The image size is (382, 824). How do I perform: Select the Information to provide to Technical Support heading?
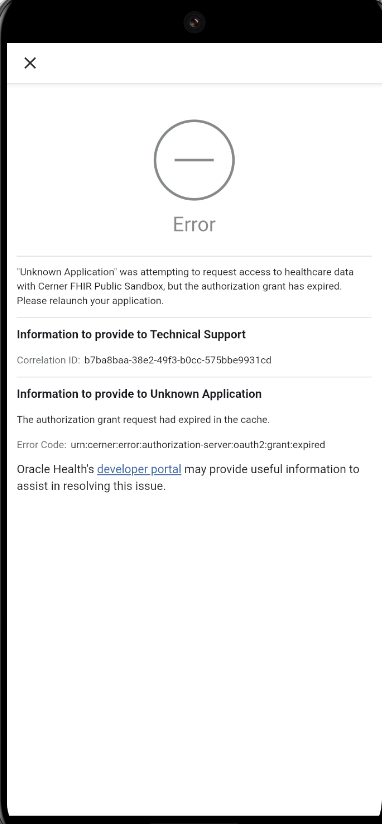click(131, 334)
